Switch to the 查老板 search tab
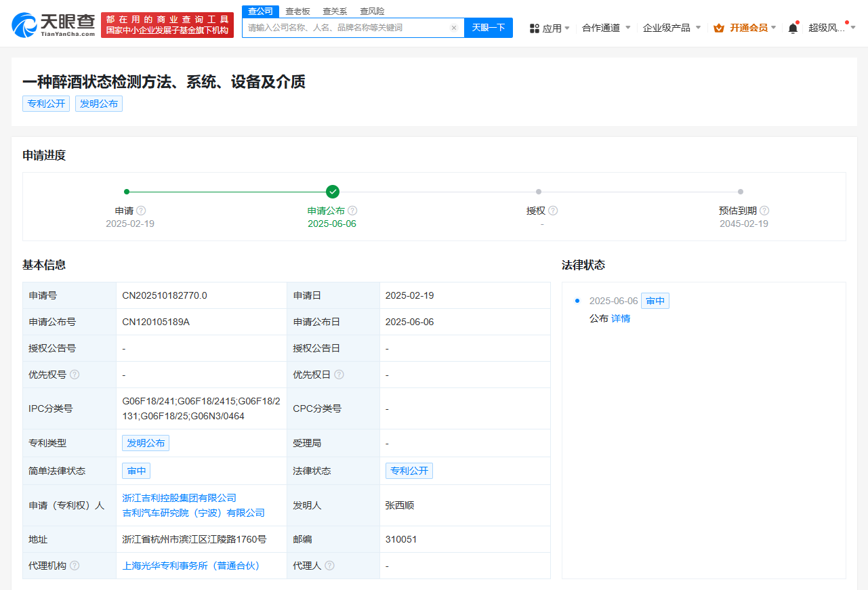The height and width of the screenshot is (590, 868). 297,11
